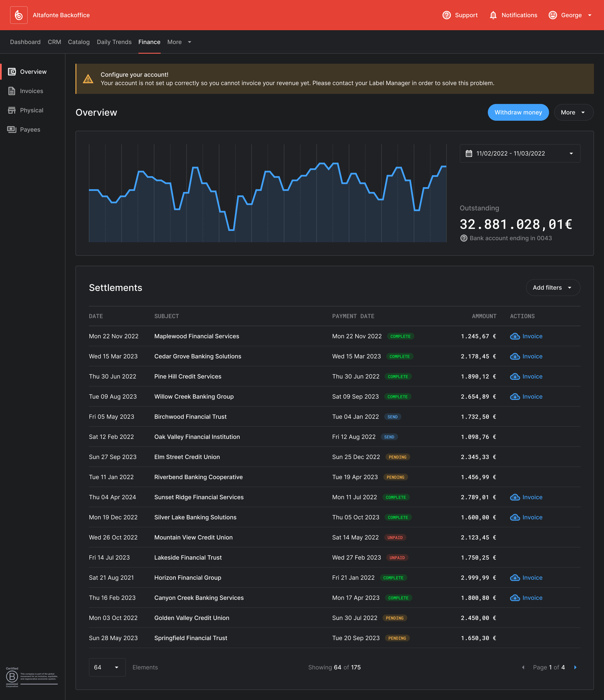Download the Maplewood Financial Services invoice
The image size is (604, 700).
tap(526, 336)
